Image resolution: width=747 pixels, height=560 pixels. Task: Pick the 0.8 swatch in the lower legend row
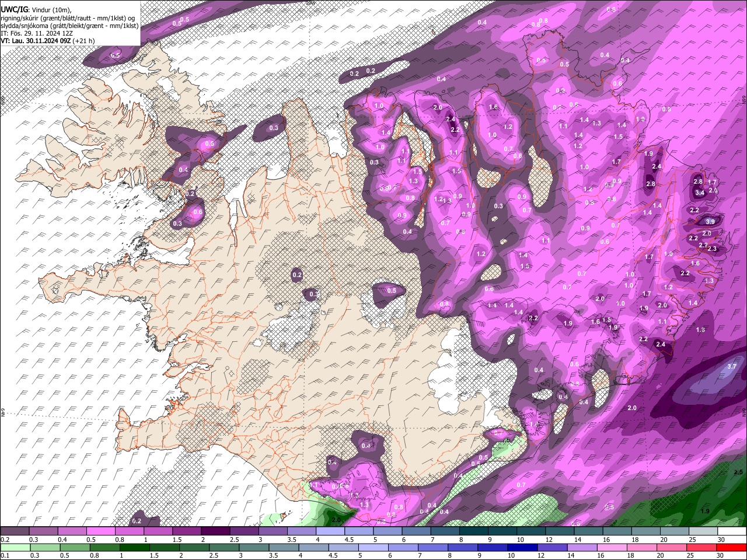coord(104,548)
